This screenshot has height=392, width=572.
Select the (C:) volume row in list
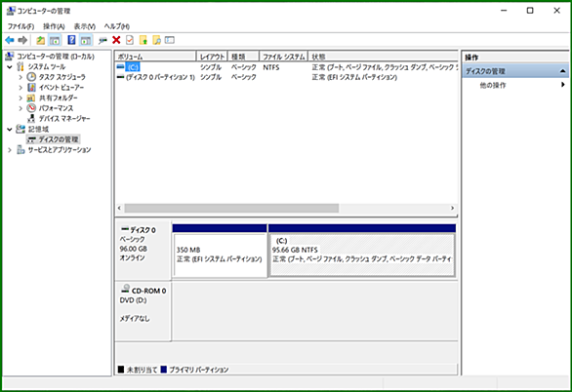pyautogui.click(x=286, y=67)
